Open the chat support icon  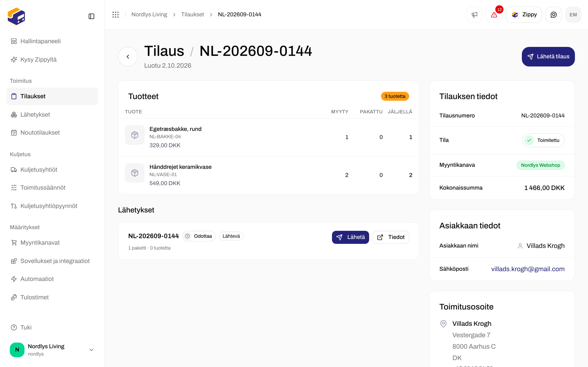pos(553,14)
